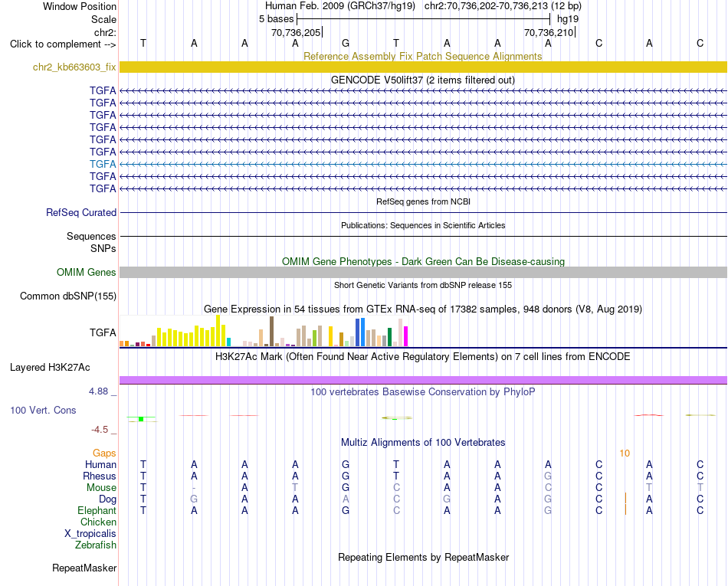Open 'Short Genetic Variants from dbSNP release 155'
This screenshot has width=728, height=586.
423,286
